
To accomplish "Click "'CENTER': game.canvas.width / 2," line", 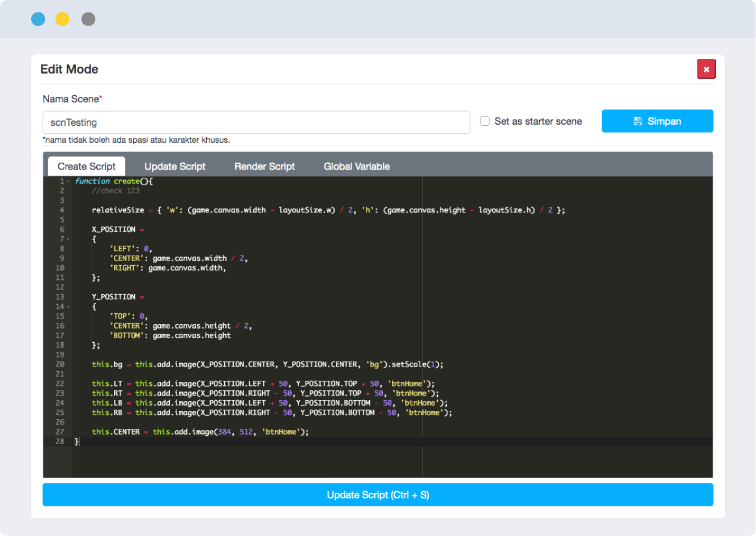I will (179, 258).
